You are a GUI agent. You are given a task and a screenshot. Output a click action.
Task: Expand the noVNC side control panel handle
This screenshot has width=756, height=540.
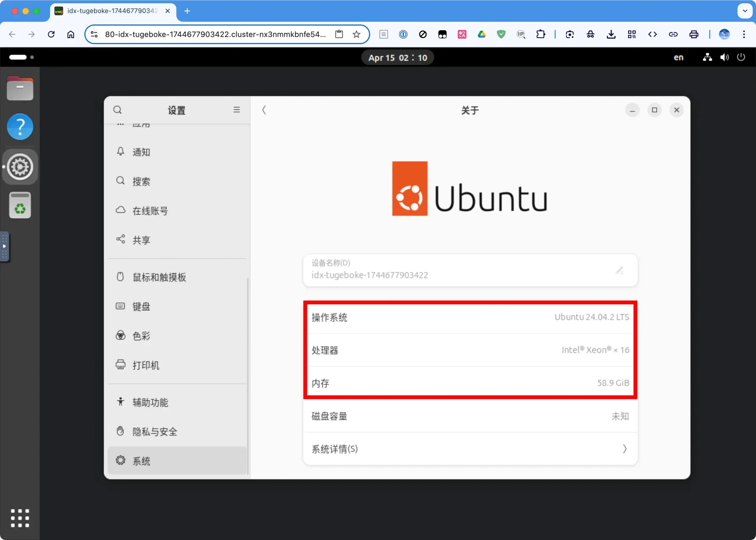pyautogui.click(x=4, y=246)
